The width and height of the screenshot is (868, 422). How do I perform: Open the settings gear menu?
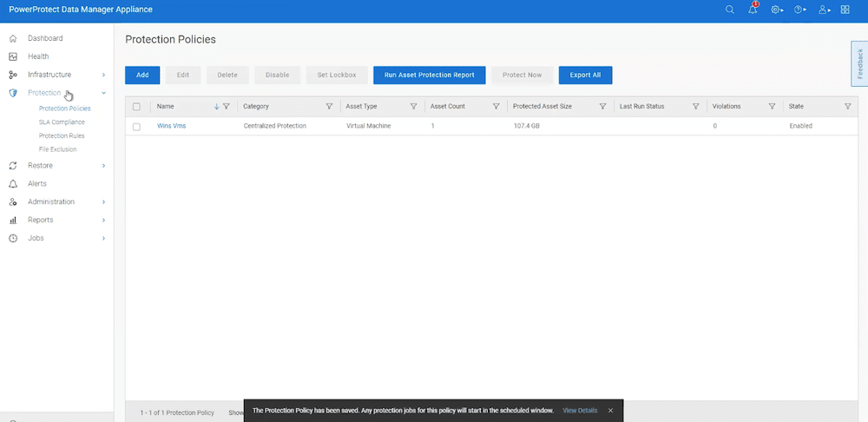(777, 10)
